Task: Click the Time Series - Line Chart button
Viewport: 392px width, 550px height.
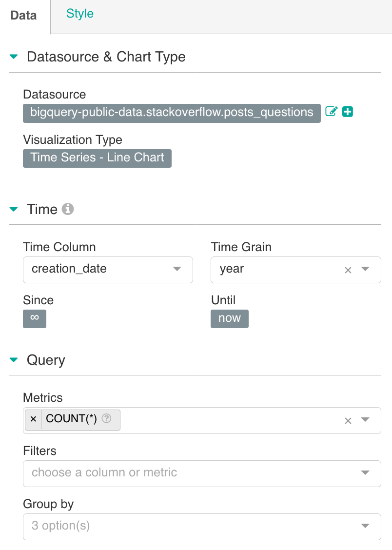Action: [97, 158]
